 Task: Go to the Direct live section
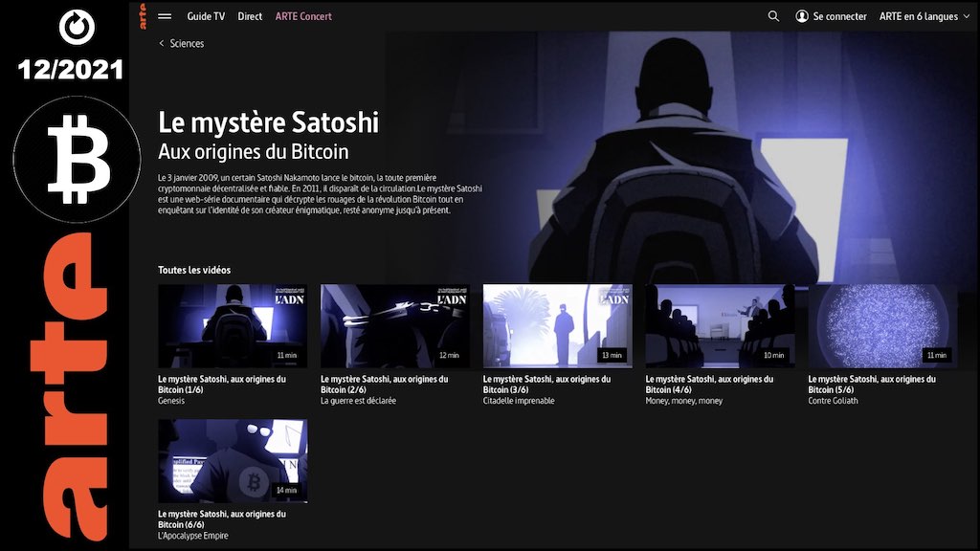tap(250, 16)
